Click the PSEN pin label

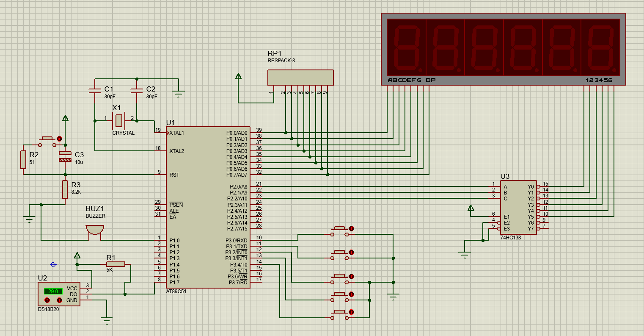coord(176,205)
